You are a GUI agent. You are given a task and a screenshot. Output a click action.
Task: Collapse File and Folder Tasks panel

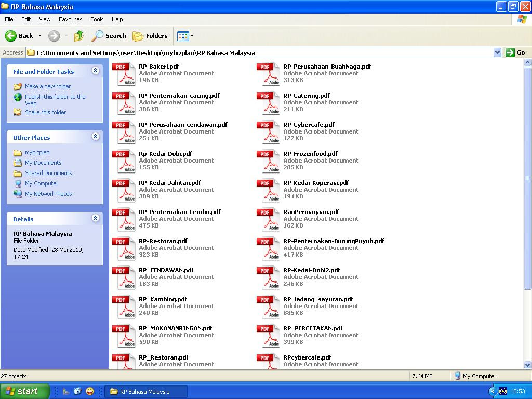(x=96, y=71)
